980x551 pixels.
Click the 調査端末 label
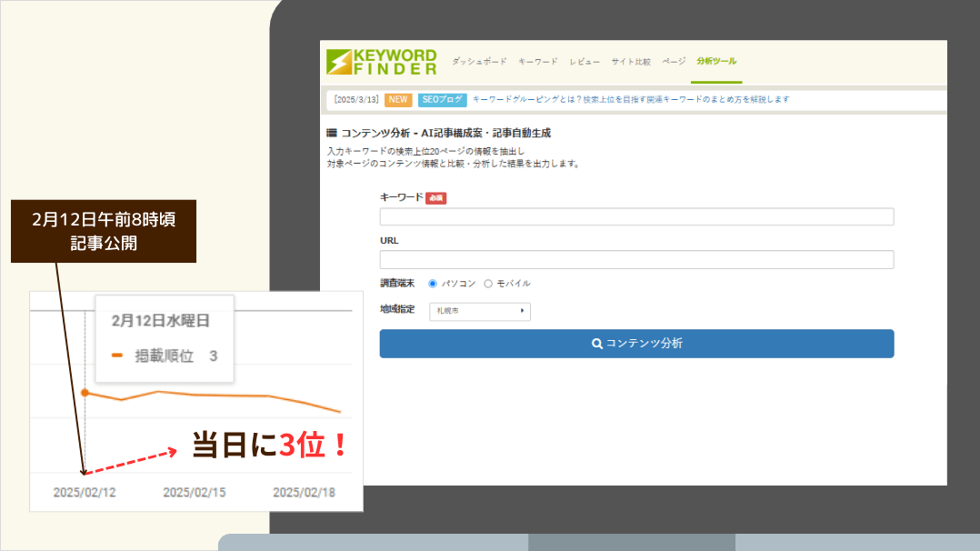pyautogui.click(x=397, y=284)
